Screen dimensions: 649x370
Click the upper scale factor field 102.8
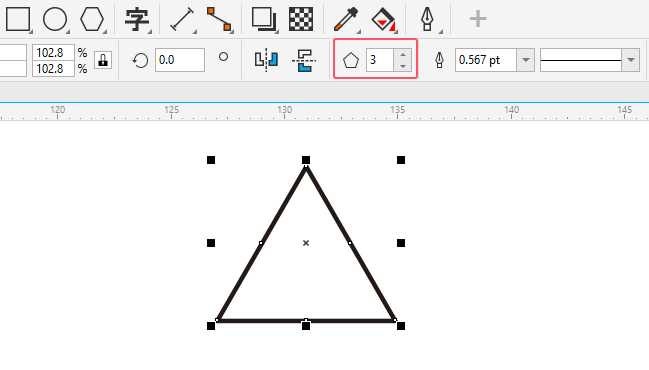(53, 53)
